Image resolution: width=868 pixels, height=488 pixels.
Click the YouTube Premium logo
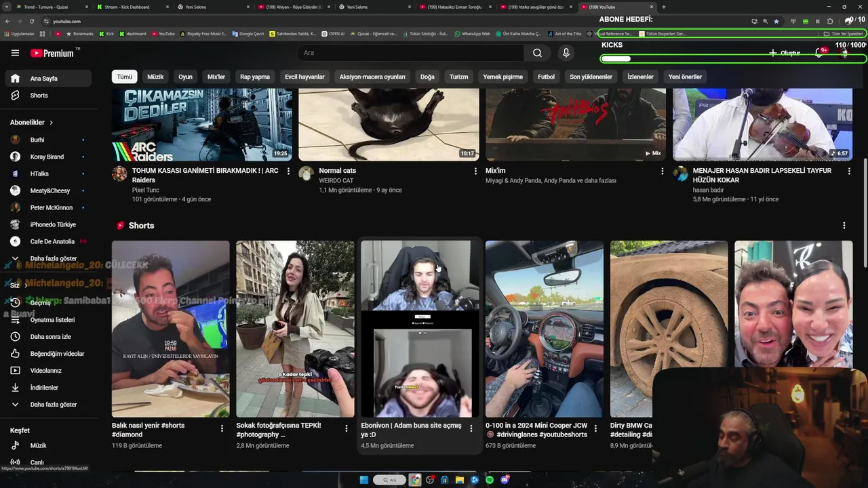(x=53, y=53)
